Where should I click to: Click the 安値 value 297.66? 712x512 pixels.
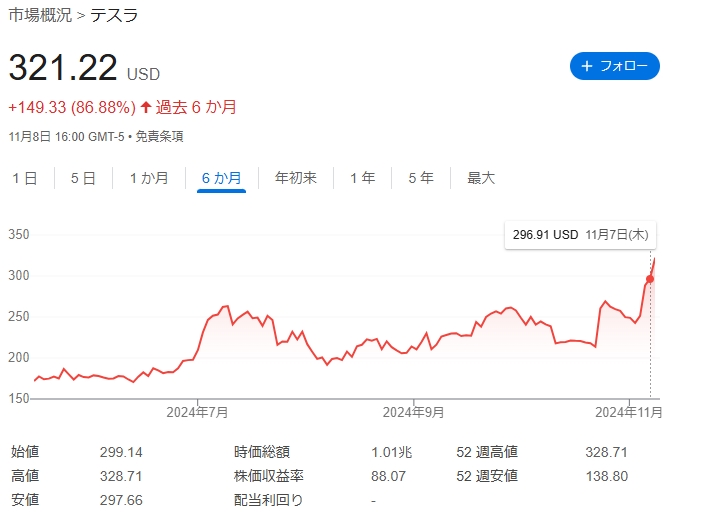(x=121, y=500)
